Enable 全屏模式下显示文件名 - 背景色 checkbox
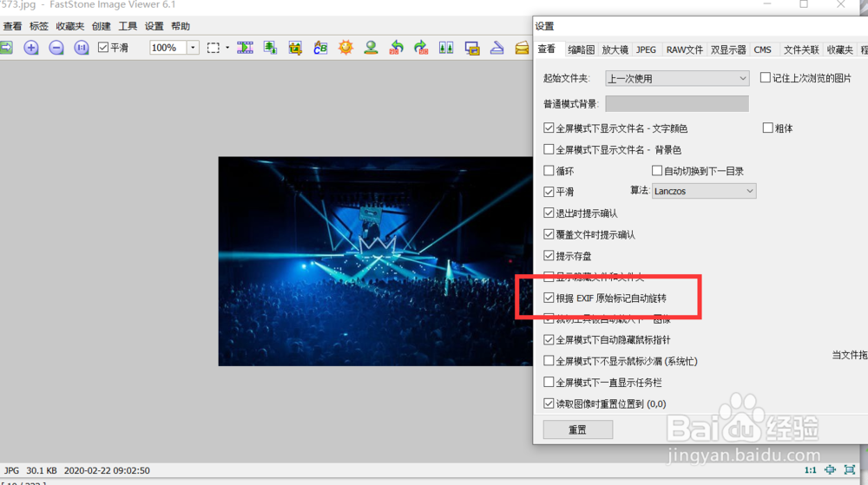 click(x=549, y=149)
